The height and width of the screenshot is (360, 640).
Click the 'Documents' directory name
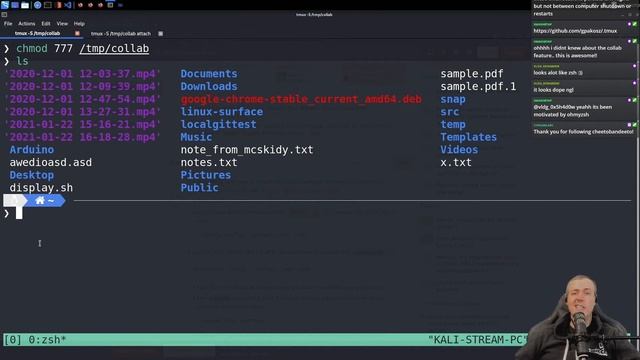209,74
